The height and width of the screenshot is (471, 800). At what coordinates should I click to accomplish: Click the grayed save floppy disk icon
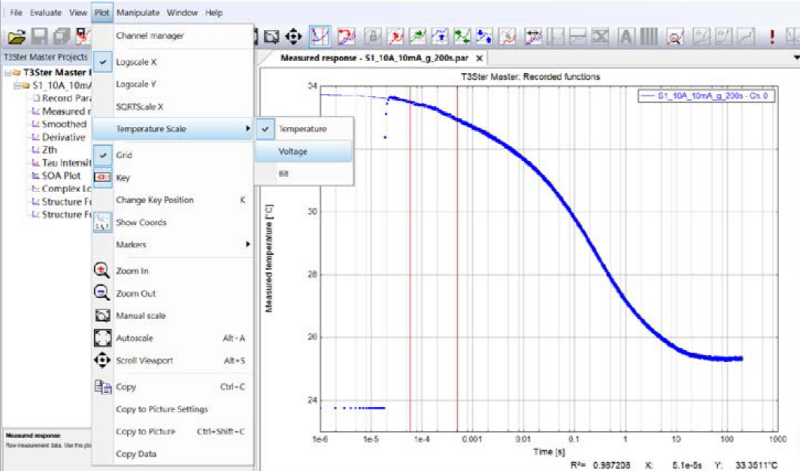tap(39, 36)
